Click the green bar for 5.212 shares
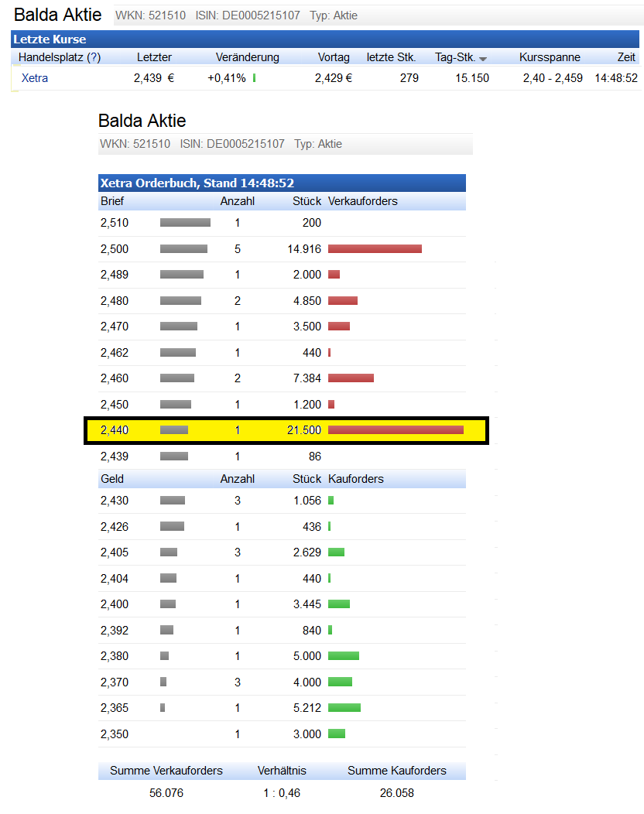Viewport: 644px width, 814px height. click(x=344, y=708)
